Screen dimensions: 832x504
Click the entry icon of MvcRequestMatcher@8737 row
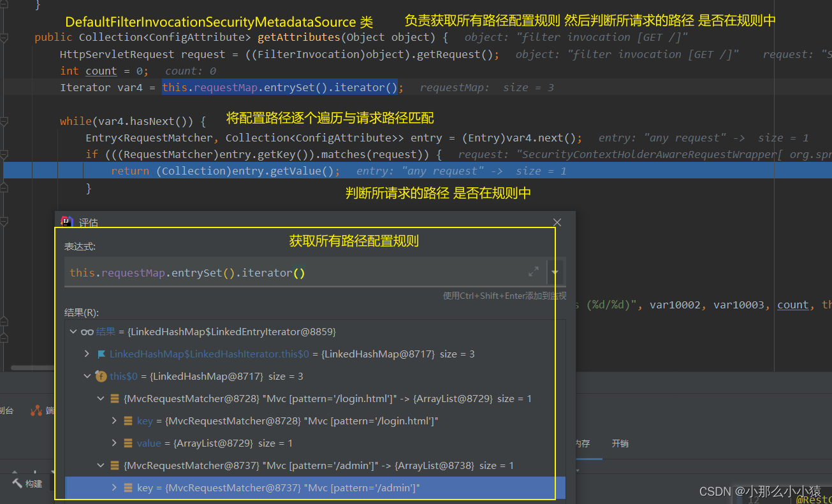(x=115, y=466)
